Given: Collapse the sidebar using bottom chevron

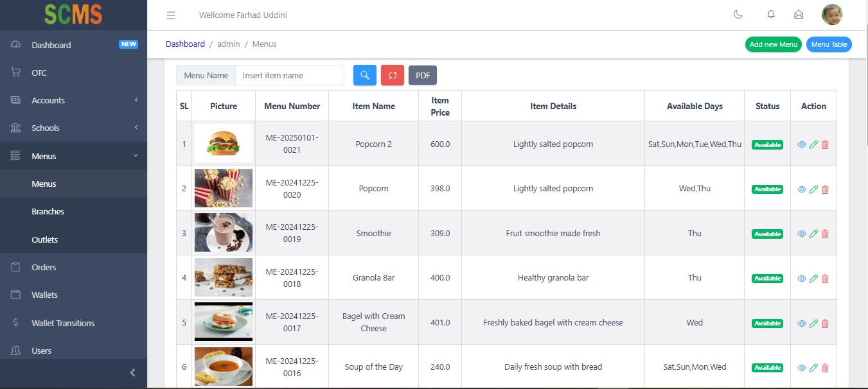Looking at the screenshot, I should (x=132, y=372).
